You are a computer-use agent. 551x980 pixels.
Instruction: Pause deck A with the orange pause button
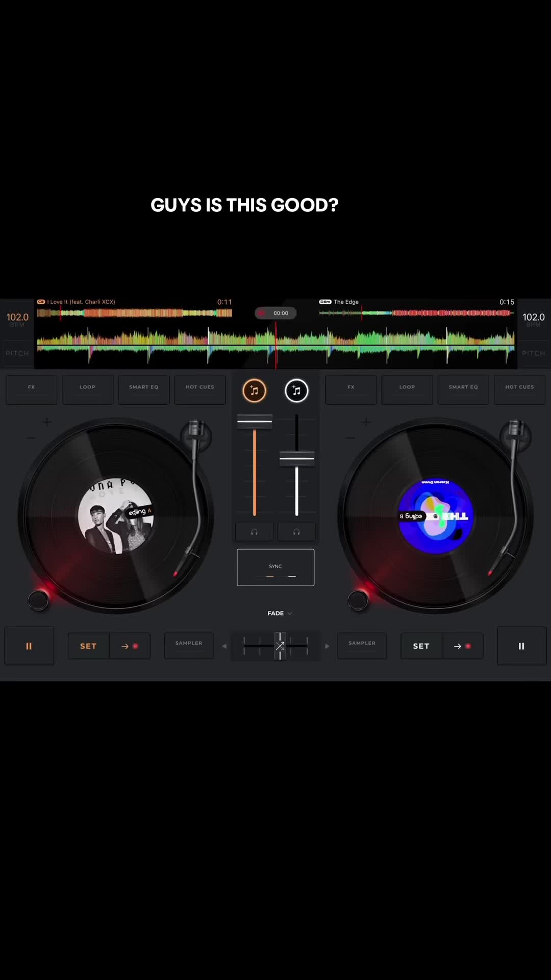coord(29,646)
